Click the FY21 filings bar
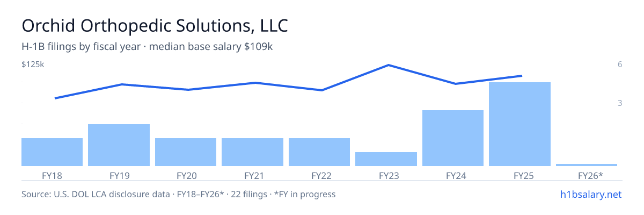644x215 pixels. pos(252,152)
